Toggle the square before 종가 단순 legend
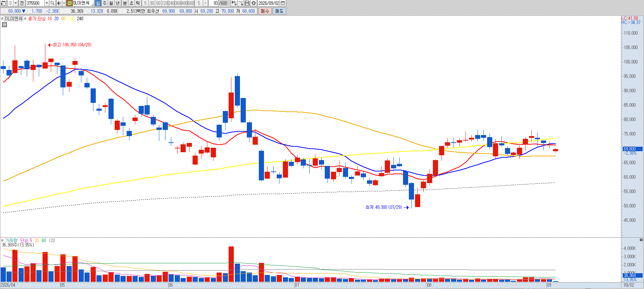 click(x=25, y=19)
